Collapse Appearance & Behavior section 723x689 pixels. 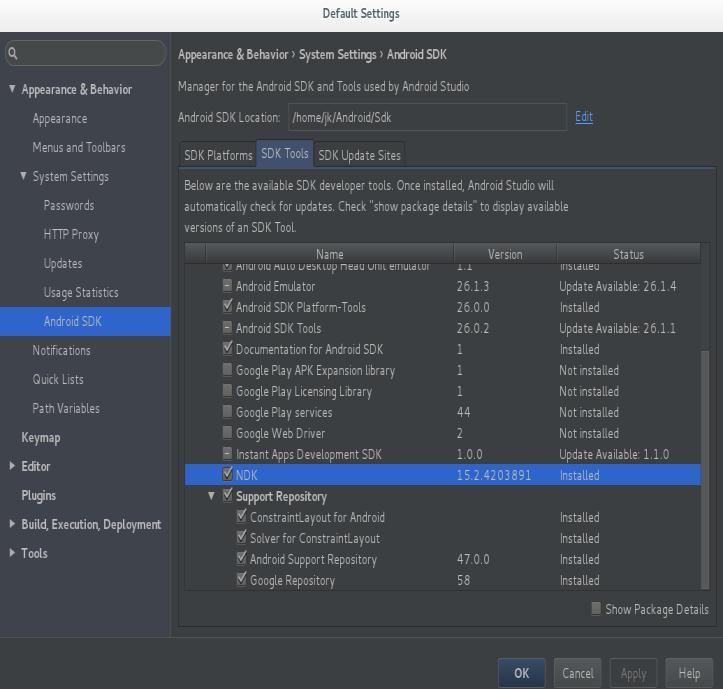[12, 89]
